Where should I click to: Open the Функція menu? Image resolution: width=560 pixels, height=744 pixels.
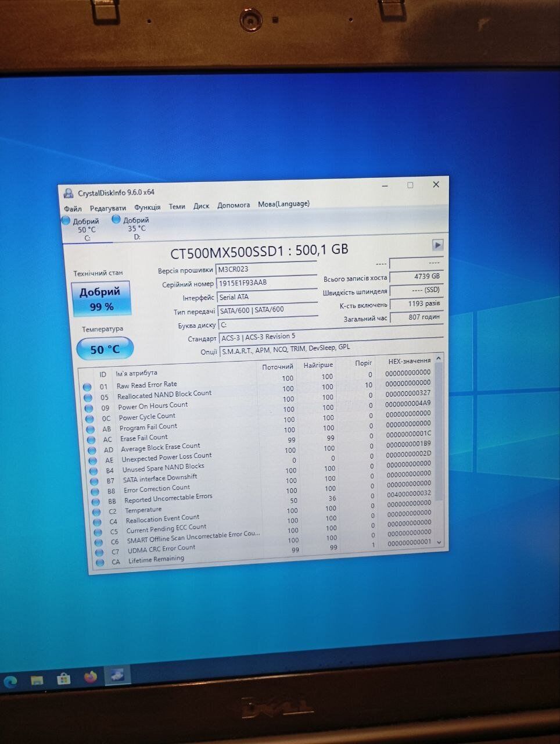[x=148, y=208]
